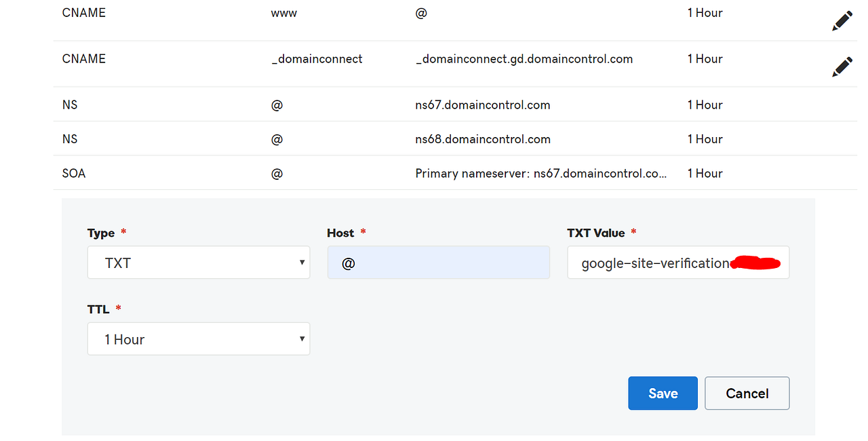This screenshot has width=868, height=441.
Task: Select the ns67.domaincontrol.com nameserver value
Action: [482, 105]
